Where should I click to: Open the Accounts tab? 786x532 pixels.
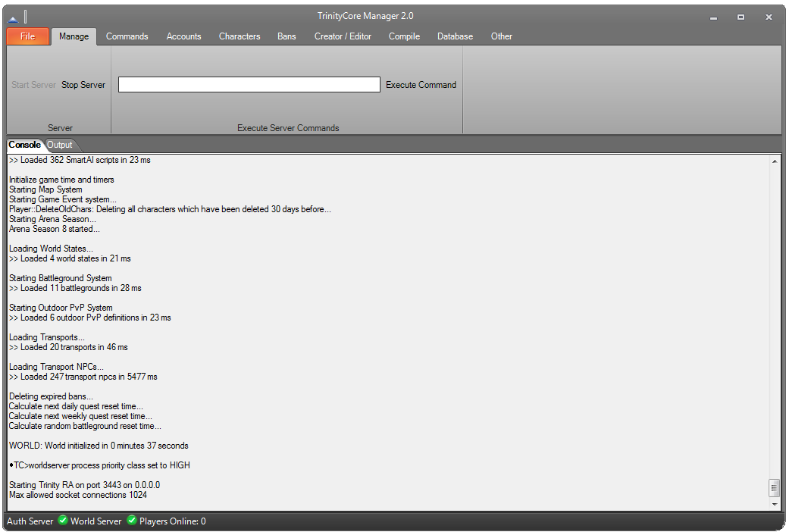(184, 36)
